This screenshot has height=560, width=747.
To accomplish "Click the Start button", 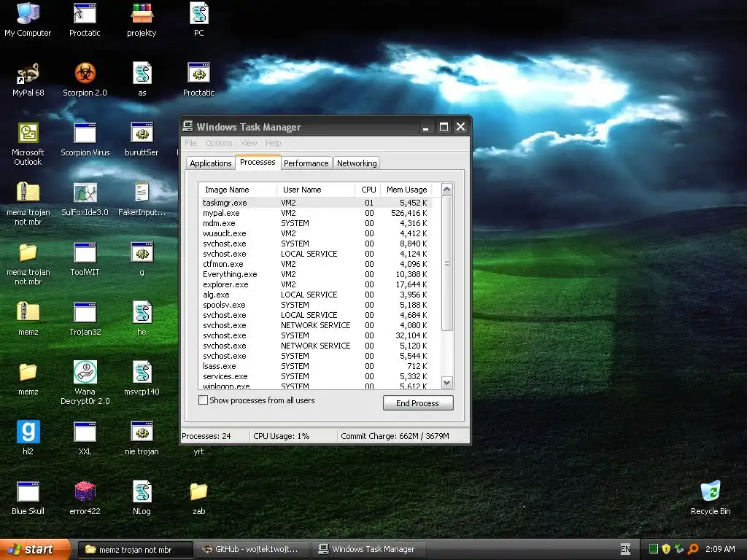I will click(x=35, y=549).
